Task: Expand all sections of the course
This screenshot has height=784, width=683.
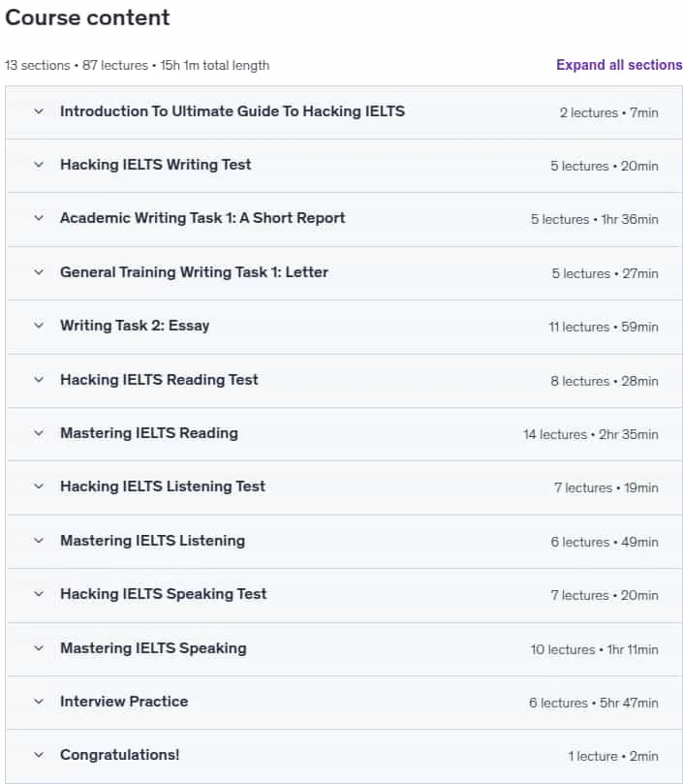Action: point(619,65)
